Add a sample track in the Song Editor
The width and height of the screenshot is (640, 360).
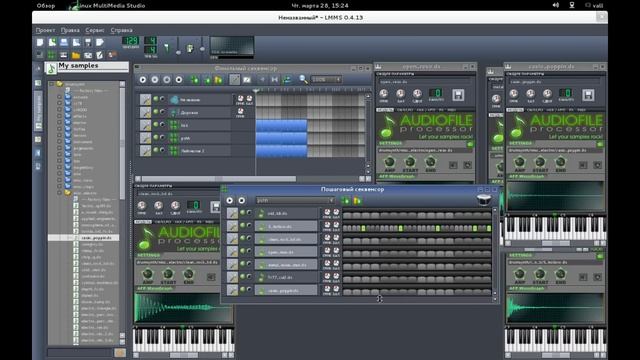pos(207,80)
